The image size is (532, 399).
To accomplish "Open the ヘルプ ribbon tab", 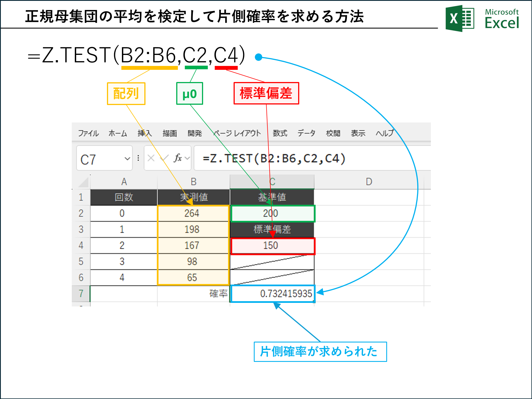I will tap(385, 133).
